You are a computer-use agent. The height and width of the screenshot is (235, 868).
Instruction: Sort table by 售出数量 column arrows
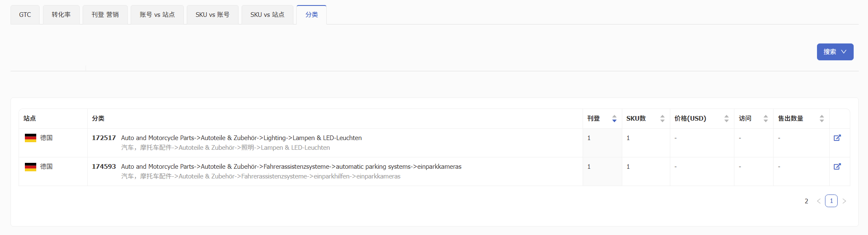[822, 119]
